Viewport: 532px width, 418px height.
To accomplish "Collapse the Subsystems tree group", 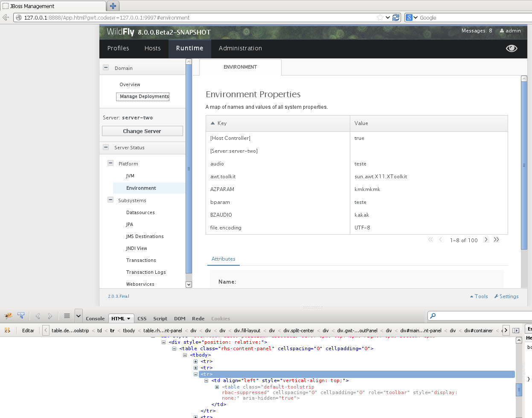I will [110, 200].
